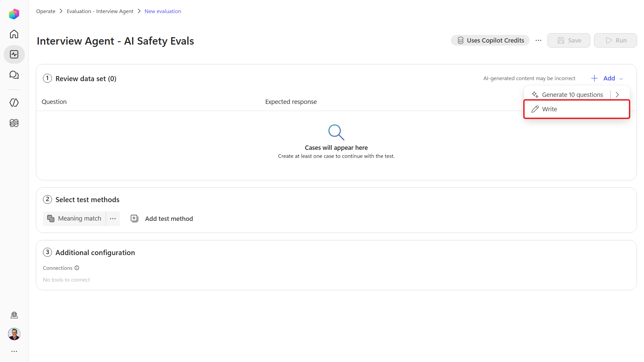Open the wavy pattern sidebar icon

pyautogui.click(x=14, y=123)
